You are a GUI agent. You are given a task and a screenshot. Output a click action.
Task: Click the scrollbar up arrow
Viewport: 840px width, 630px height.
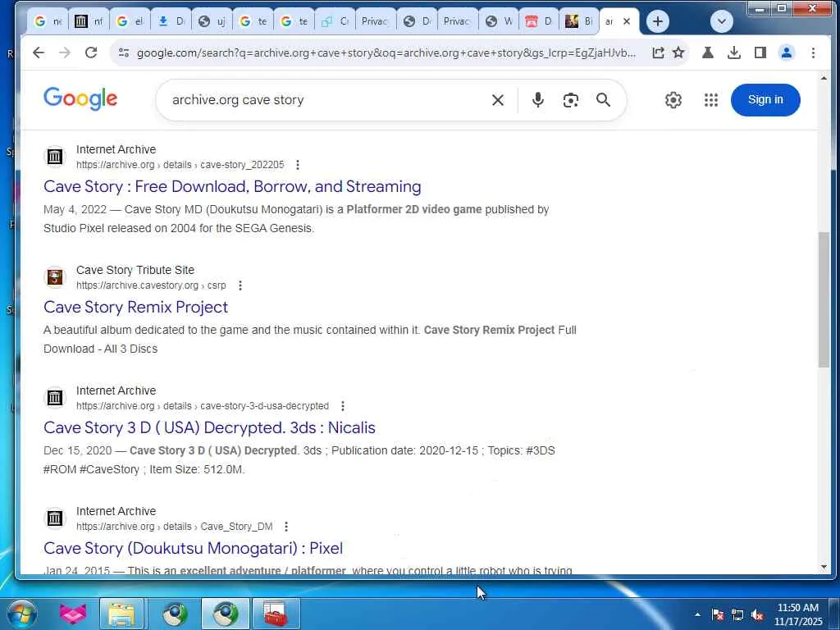click(x=824, y=79)
